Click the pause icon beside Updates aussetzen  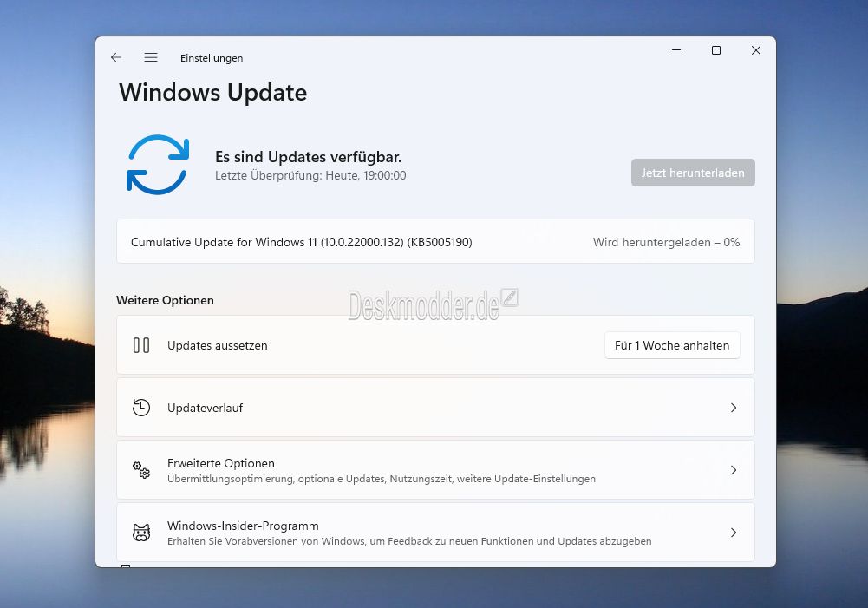point(141,345)
